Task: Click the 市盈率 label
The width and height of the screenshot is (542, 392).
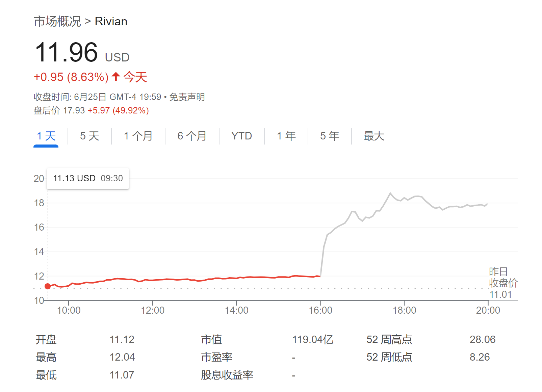Action: point(217,357)
